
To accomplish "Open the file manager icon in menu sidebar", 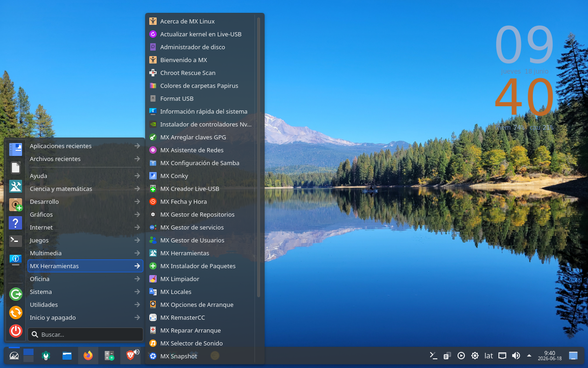I will (16, 149).
